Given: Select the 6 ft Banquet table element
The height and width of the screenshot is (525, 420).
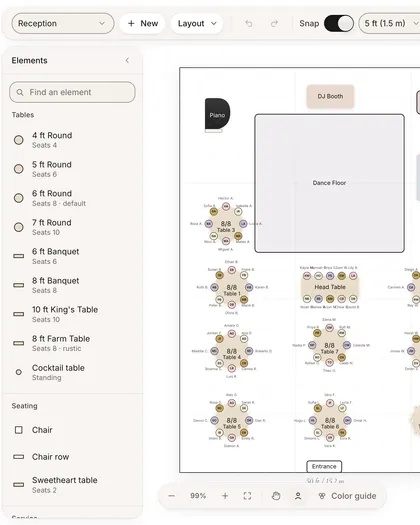Looking at the screenshot, I should pos(72,256).
